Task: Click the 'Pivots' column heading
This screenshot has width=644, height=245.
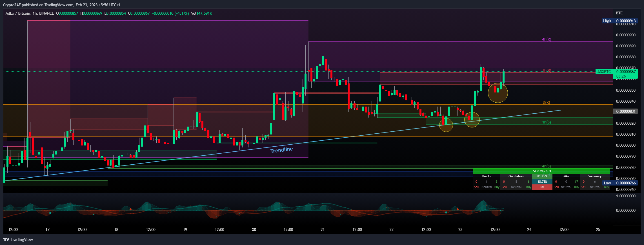Action: 487,176
